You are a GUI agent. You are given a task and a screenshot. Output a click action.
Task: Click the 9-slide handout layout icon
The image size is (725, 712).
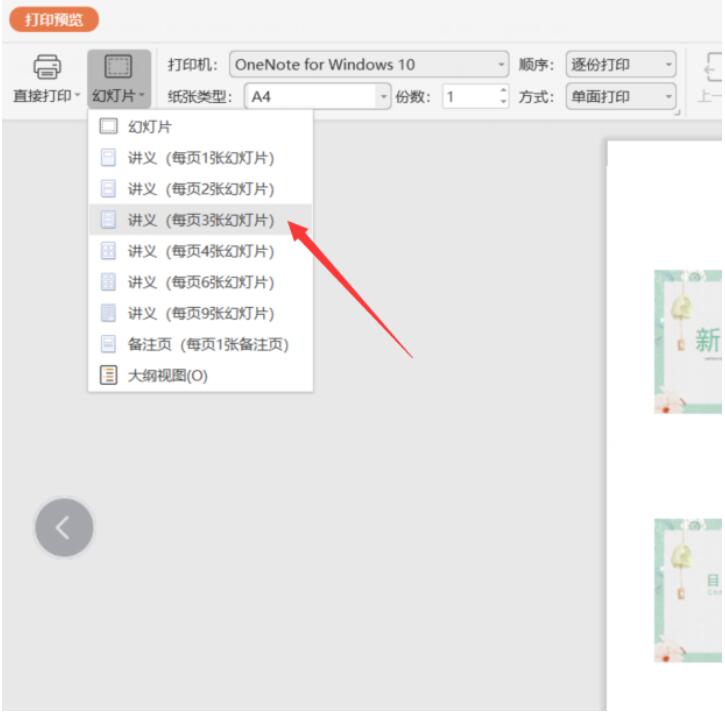point(108,313)
